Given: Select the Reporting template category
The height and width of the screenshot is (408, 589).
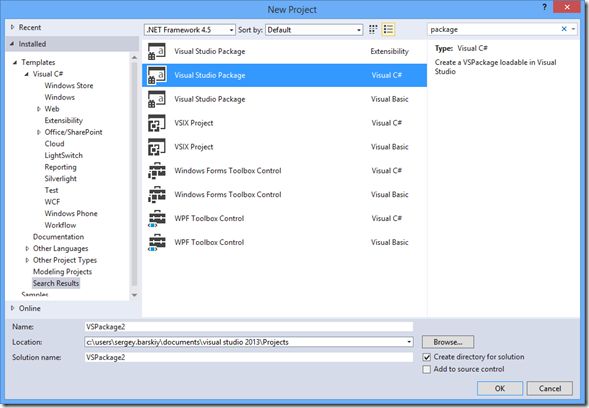Looking at the screenshot, I should click(x=60, y=167).
